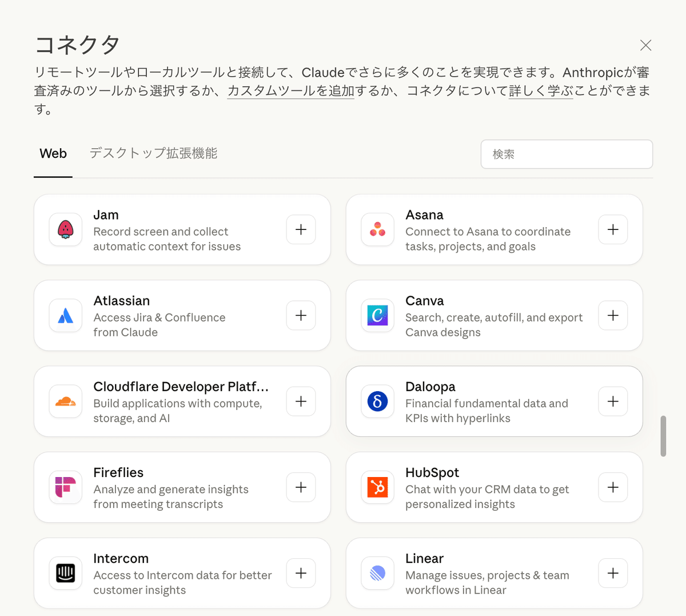
Task: Click the Jam connector icon
Action: [x=65, y=230]
